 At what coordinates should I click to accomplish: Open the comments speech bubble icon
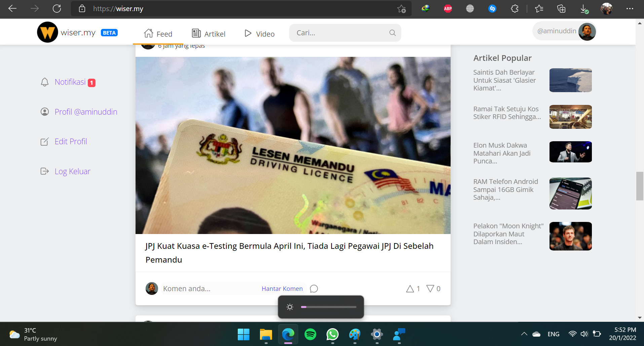[314, 289]
